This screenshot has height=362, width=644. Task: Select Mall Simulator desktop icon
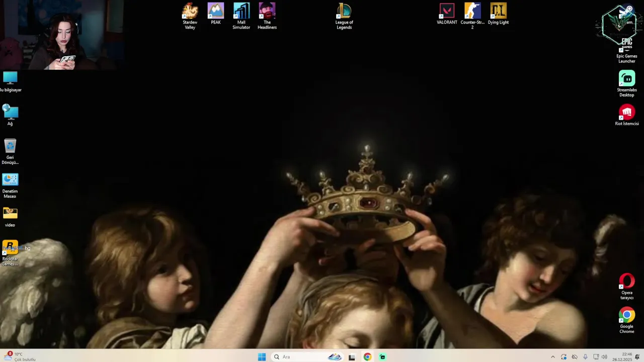241,17
